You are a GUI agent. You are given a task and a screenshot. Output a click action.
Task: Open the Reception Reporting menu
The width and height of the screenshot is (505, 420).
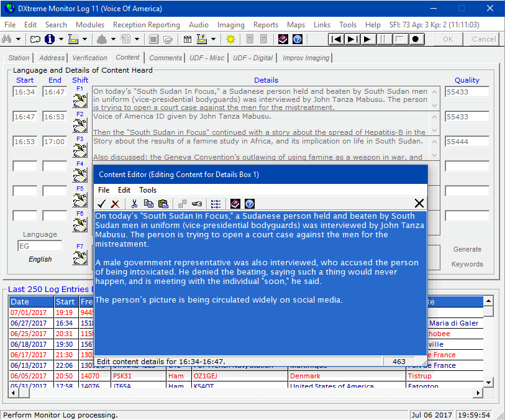point(146,25)
